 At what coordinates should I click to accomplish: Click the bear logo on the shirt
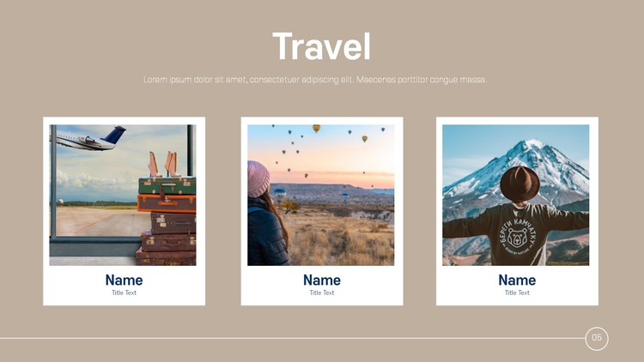tap(518, 237)
